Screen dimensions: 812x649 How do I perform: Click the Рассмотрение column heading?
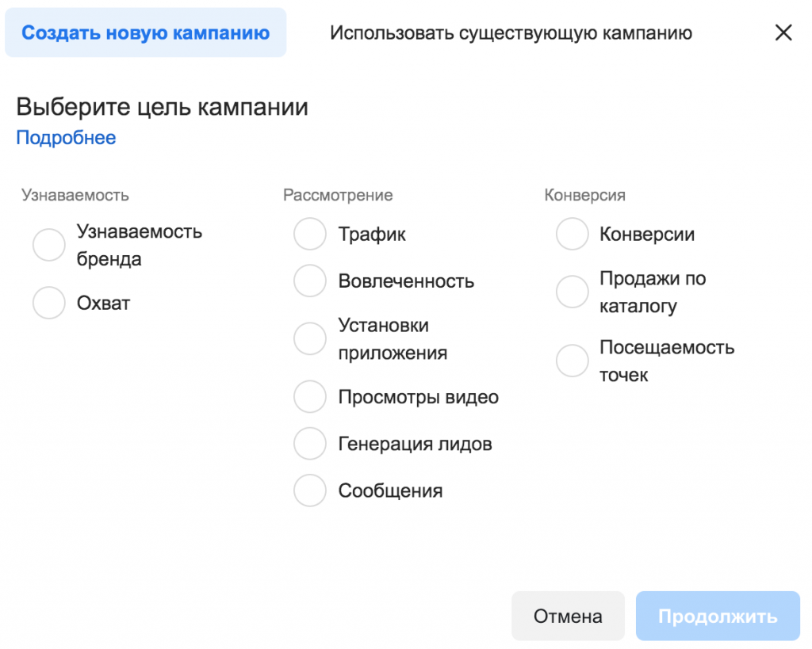point(338,195)
